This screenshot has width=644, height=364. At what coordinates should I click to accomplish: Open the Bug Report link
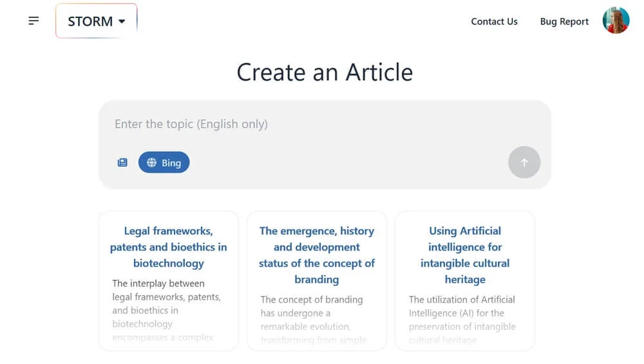click(x=564, y=21)
